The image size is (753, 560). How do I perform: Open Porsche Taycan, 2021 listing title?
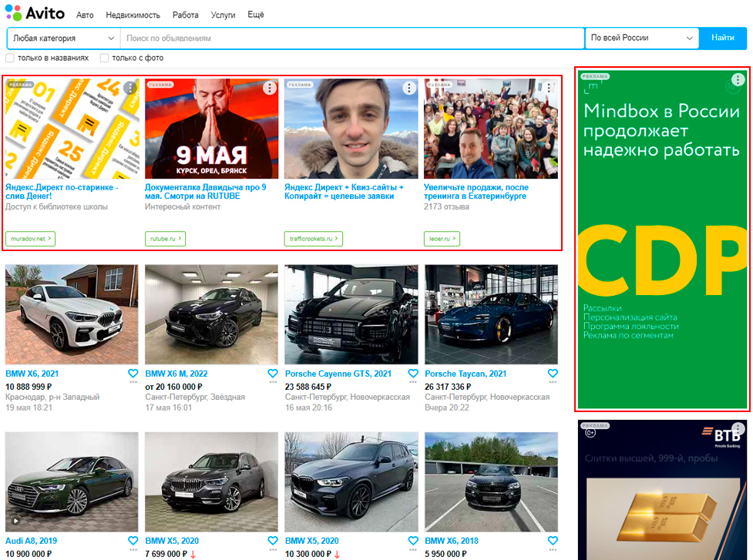click(466, 374)
